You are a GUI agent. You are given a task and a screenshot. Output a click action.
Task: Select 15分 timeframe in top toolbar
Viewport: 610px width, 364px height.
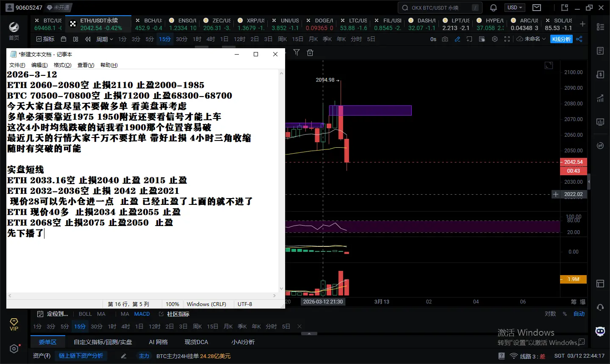pos(165,39)
